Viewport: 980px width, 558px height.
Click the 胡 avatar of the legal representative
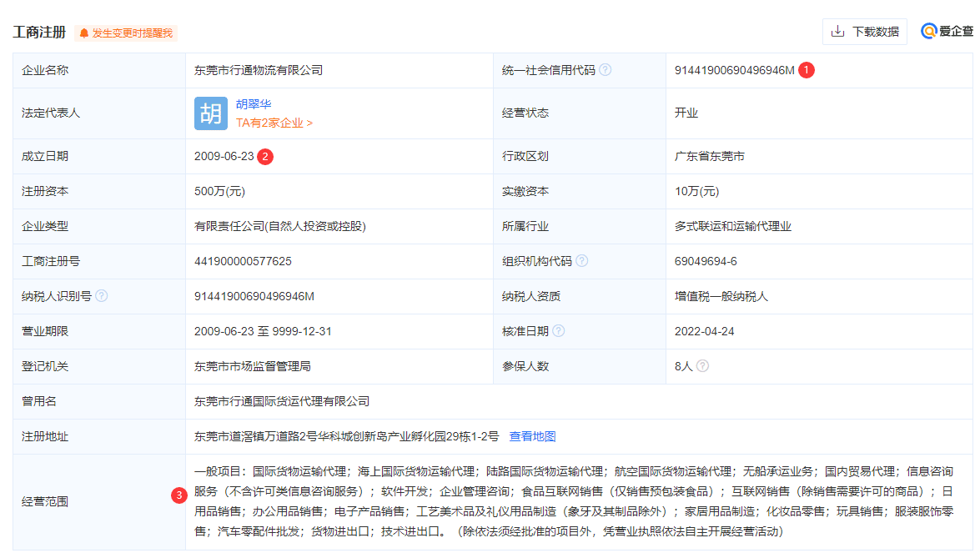pos(212,113)
